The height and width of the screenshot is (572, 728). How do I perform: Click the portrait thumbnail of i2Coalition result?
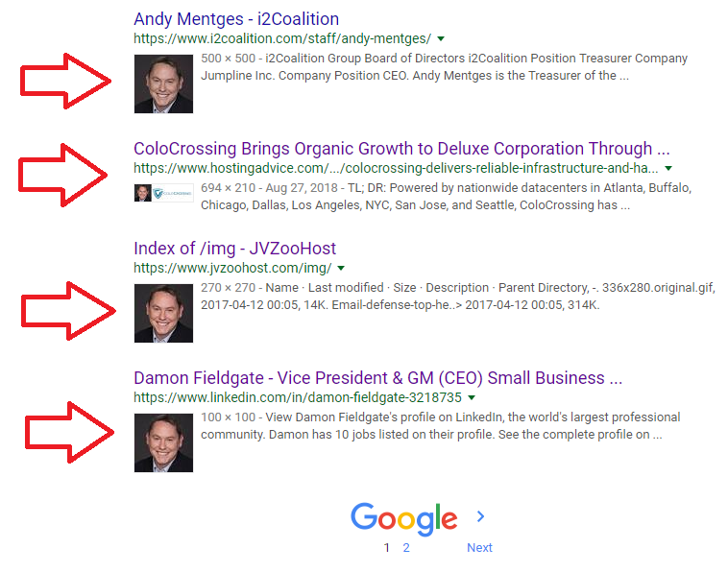pos(163,83)
